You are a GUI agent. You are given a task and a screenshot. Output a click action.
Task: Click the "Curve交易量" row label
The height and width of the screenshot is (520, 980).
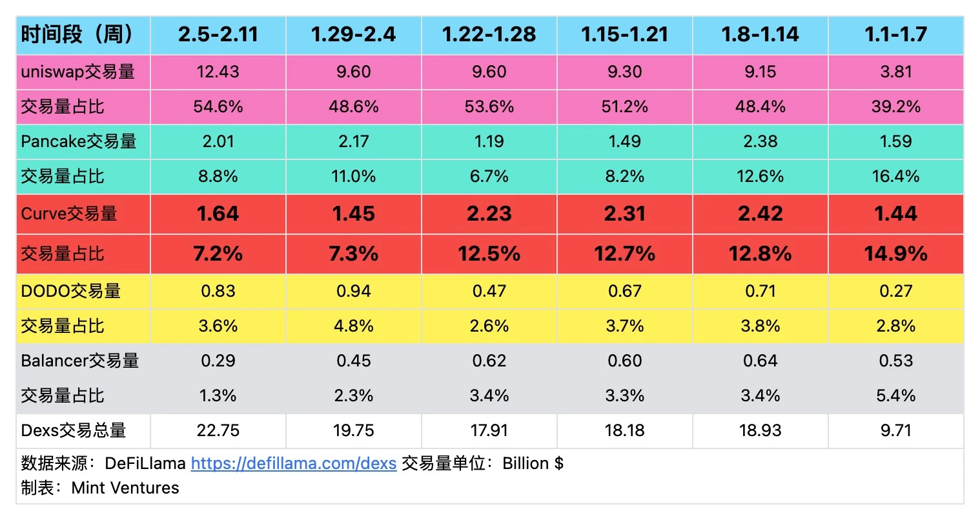pyautogui.click(x=69, y=214)
